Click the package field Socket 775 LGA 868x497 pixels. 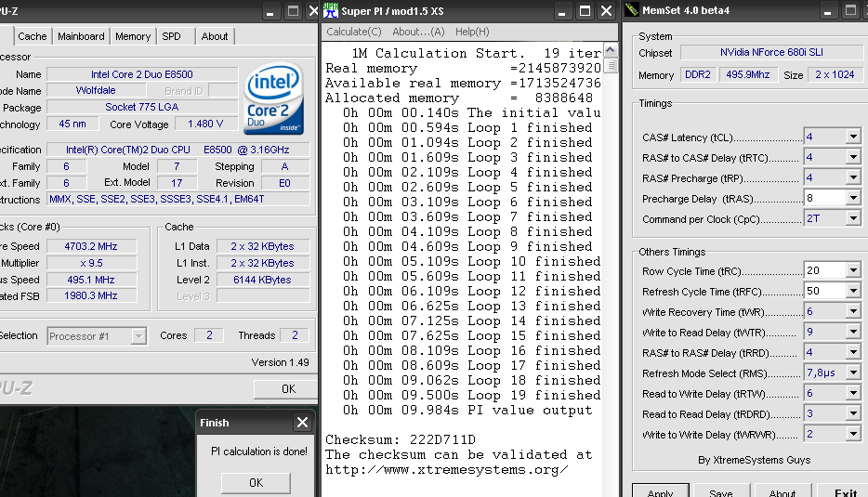point(142,107)
